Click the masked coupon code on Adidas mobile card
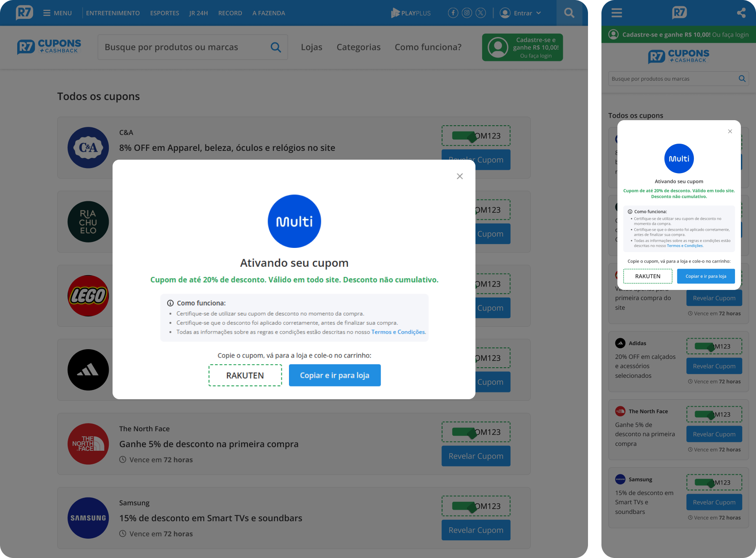 click(x=714, y=346)
